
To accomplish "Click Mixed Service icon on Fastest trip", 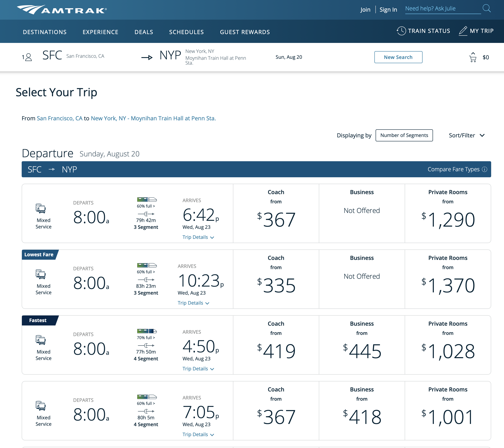I will coord(41,340).
